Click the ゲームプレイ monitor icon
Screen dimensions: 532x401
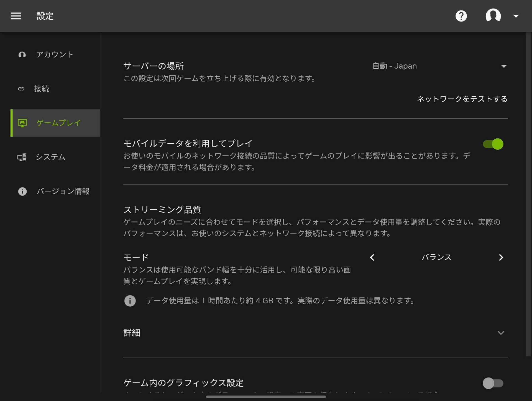pyautogui.click(x=22, y=123)
